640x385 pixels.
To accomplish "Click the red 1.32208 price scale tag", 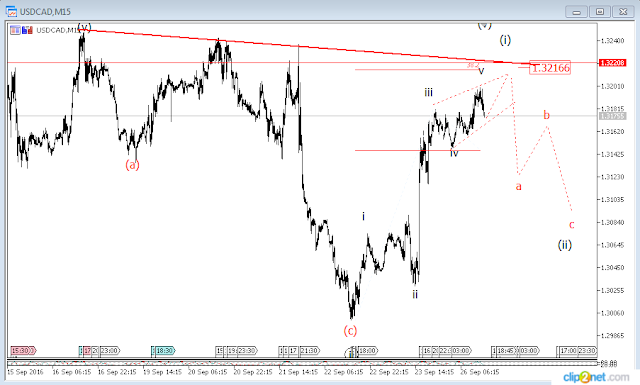I will pos(612,62).
